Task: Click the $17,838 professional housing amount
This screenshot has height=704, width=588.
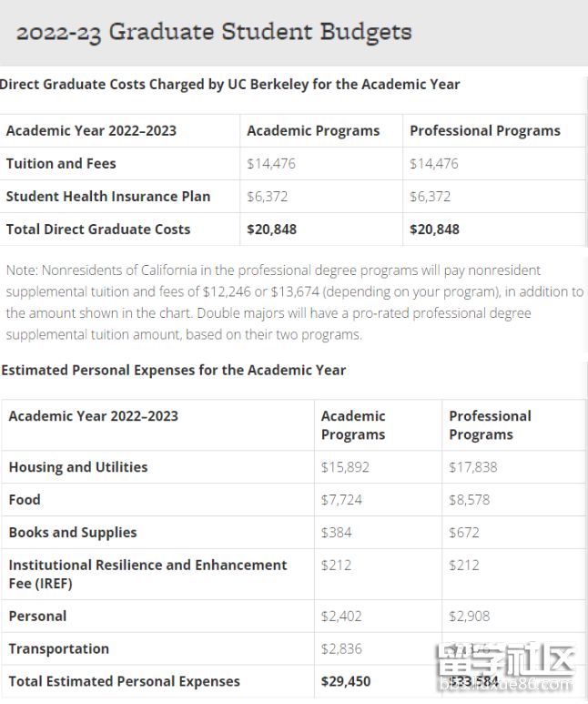Action: tap(473, 467)
